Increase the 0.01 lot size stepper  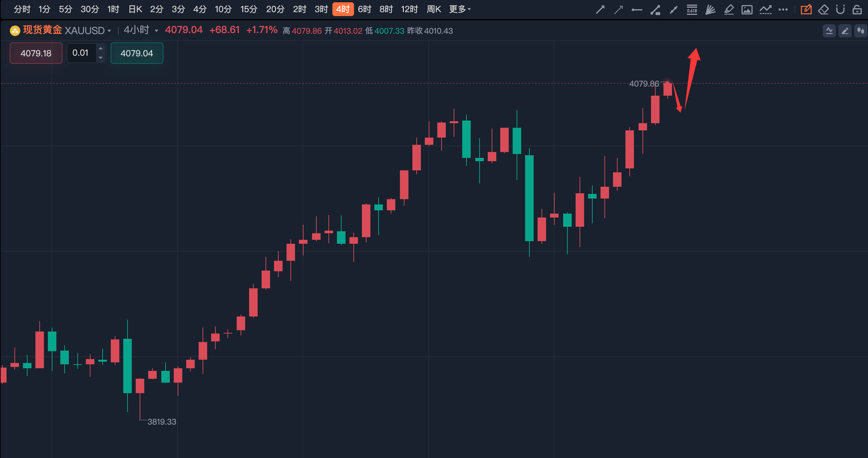[x=100, y=48]
